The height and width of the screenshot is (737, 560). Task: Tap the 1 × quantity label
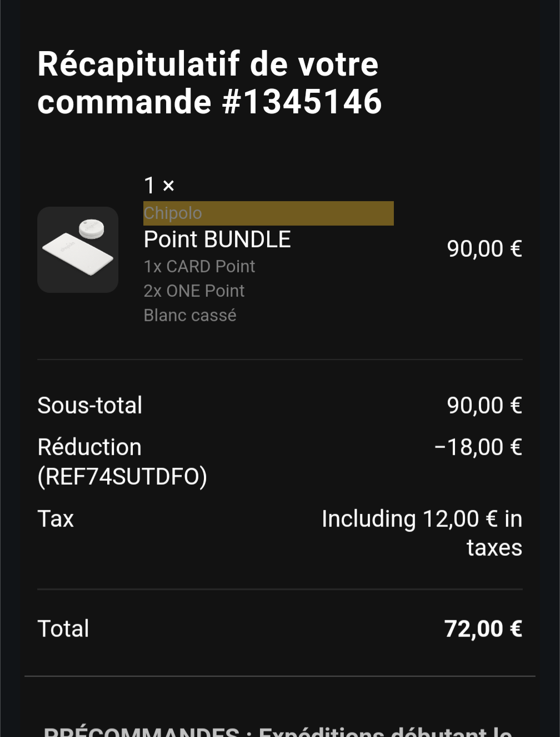(x=159, y=185)
